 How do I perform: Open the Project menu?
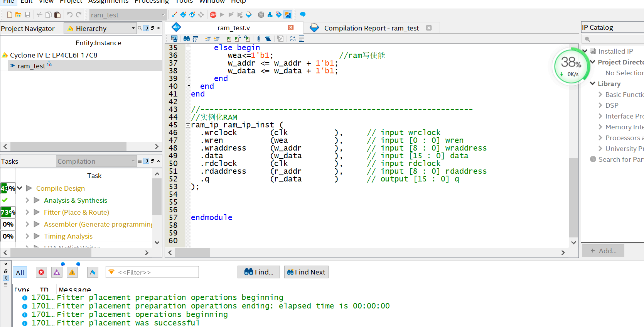click(x=71, y=2)
